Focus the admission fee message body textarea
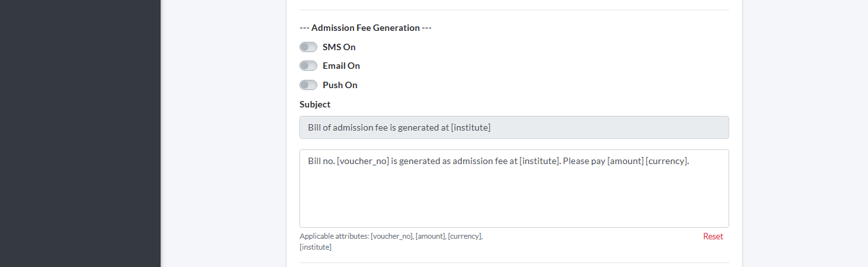Screen dimensions: 868x267 pyautogui.click(x=514, y=193)
